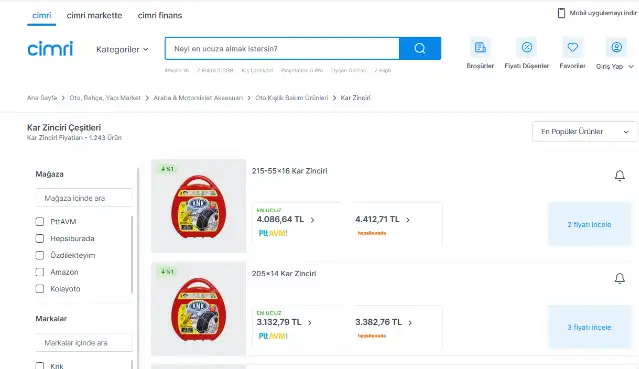
Task: Click the 215-55×16 Kar Zinciri product image
Action: click(198, 206)
